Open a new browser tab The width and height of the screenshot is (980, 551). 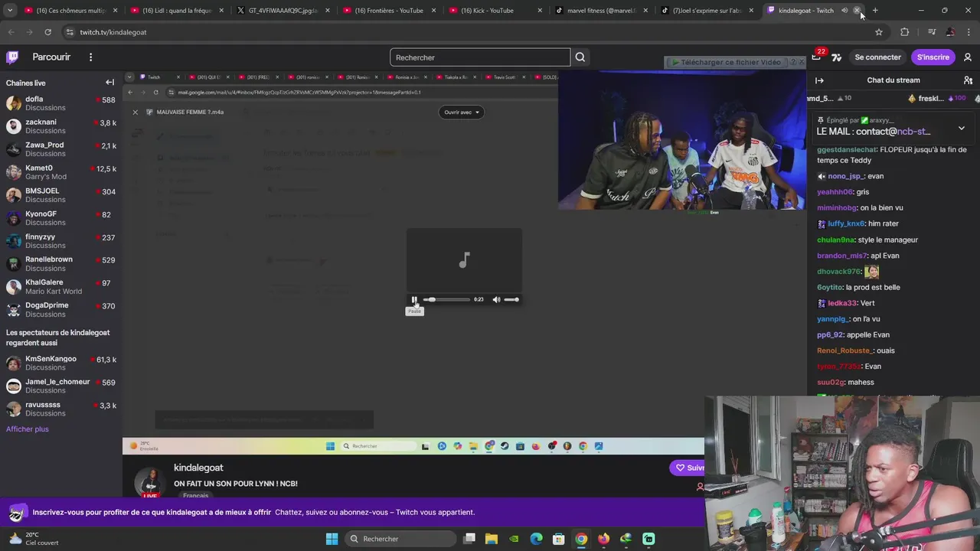(875, 11)
